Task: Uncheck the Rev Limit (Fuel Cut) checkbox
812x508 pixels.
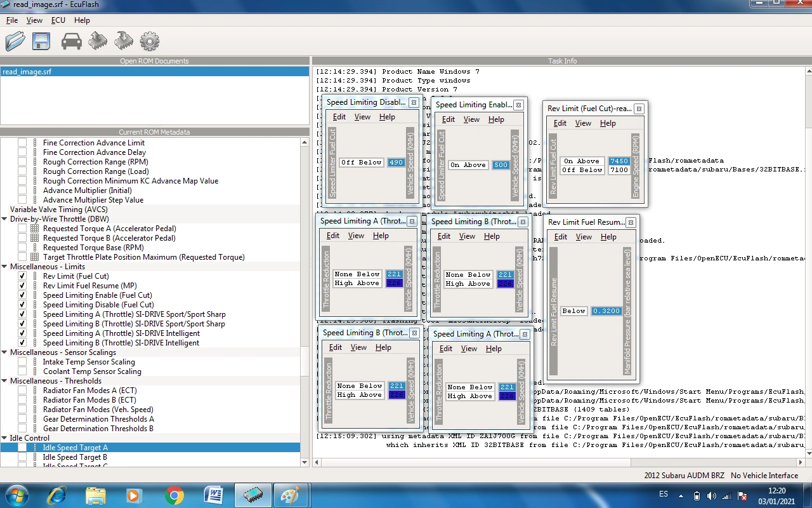Action: click(22, 276)
